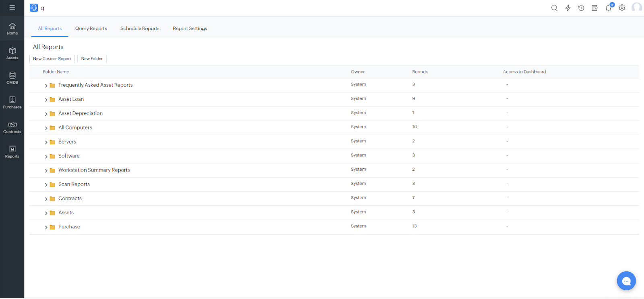Open the notifications bell
The height and width of the screenshot is (299, 644).
click(608, 8)
